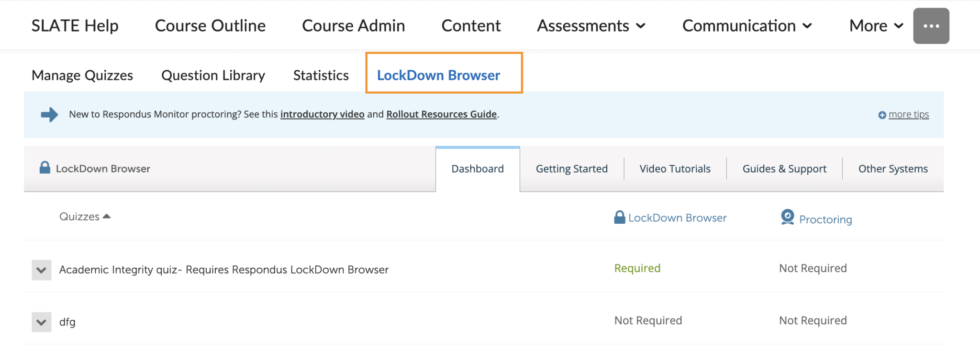Click the plus icon next to more tips

882,115
